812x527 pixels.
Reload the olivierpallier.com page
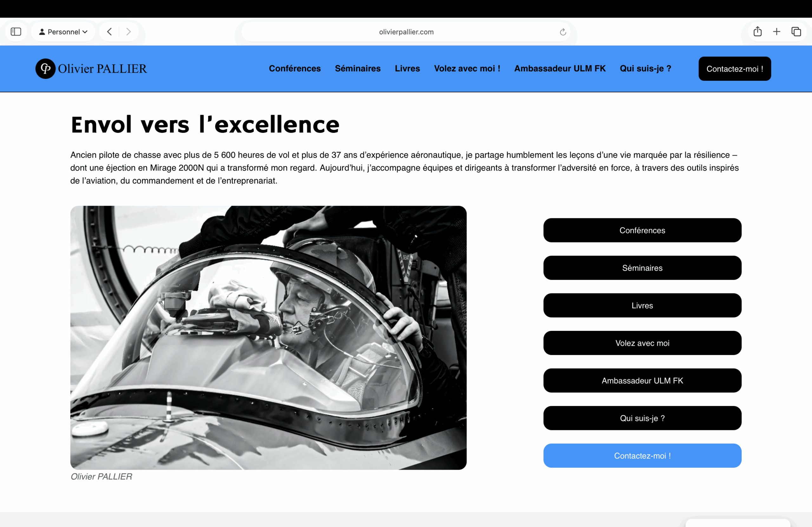point(563,32)
